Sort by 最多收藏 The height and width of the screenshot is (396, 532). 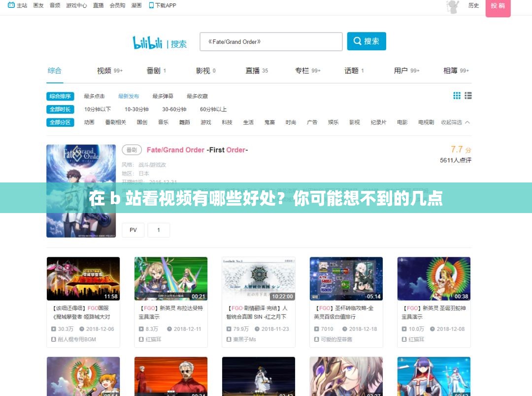click(x=197, y=96)
